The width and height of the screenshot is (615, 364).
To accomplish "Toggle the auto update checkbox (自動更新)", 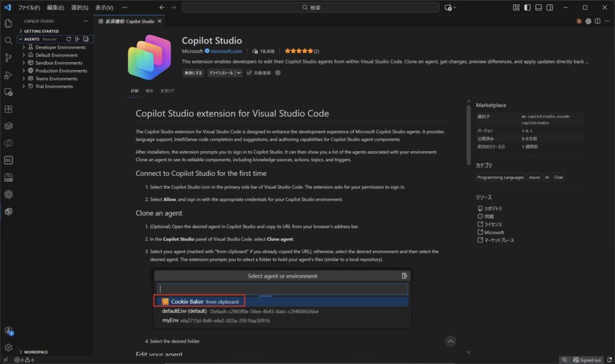I will [249, 73].
